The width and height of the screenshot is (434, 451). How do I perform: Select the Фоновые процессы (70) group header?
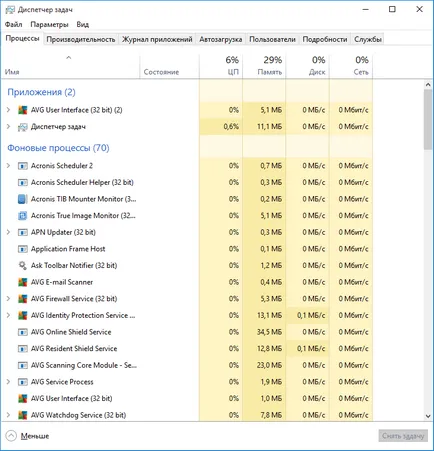(x=58, y=148)
